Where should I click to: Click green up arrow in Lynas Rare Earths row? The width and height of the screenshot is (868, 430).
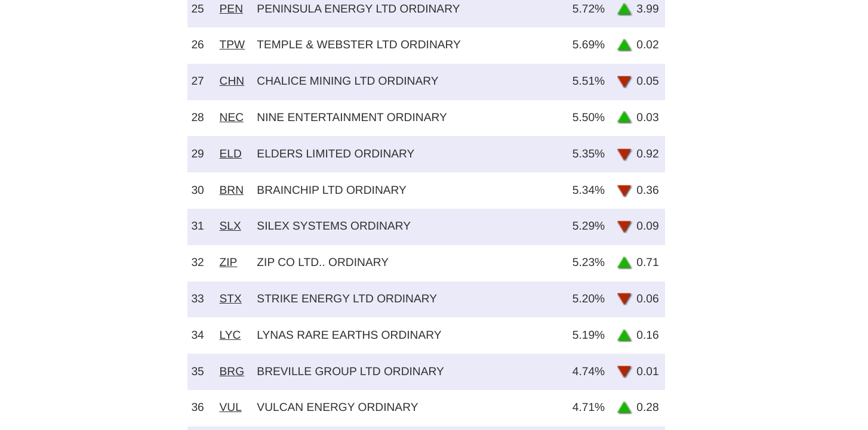[624, 336]
